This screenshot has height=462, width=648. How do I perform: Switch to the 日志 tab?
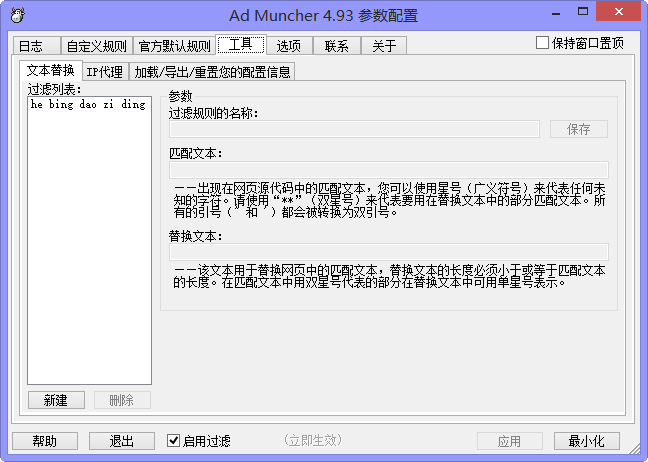click(x=36, y=45)
